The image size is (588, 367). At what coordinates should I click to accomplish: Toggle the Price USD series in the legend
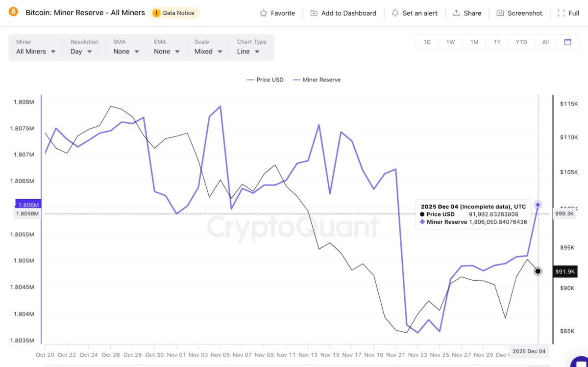[265, 79]
